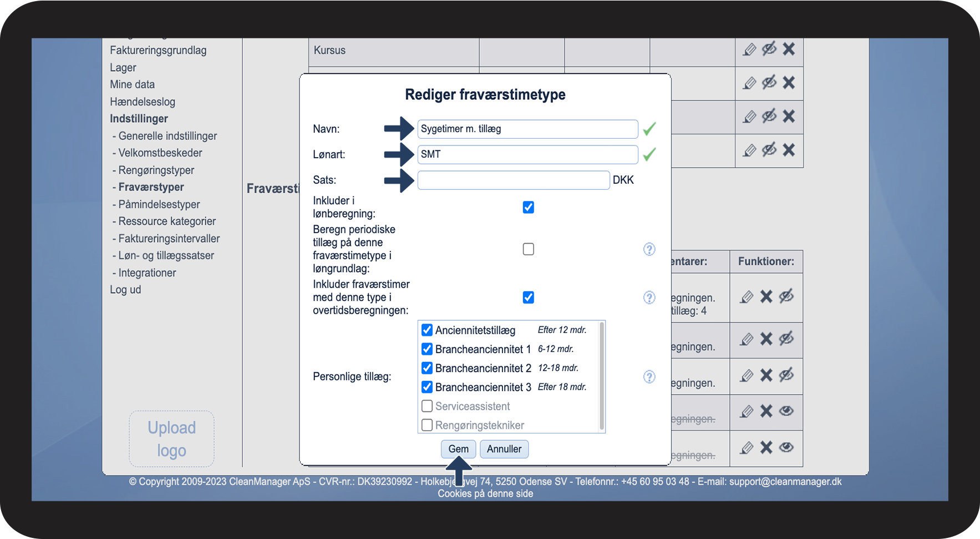Click the personal supplements list scrollbar
This screenshot has height=539, width=980.
(602, 376)
